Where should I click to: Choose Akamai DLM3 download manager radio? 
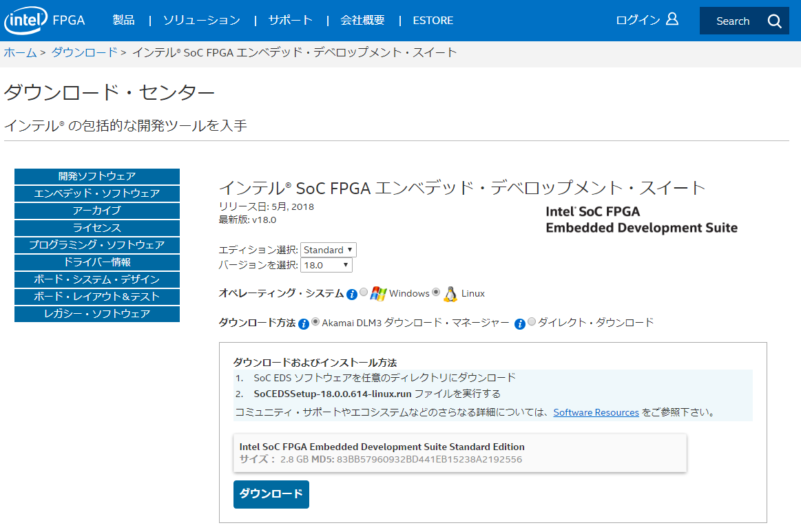[315, 321]
